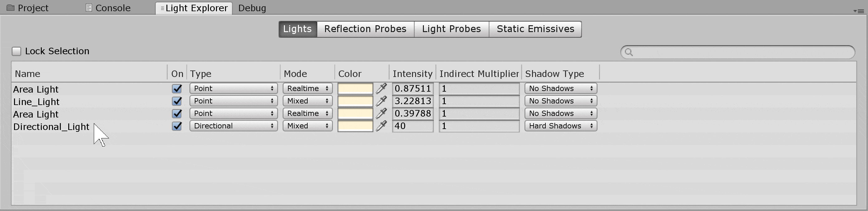This screenshot has height=211, width=868.
Task: Switch to the Debug tab
Action: click(252, 8)
